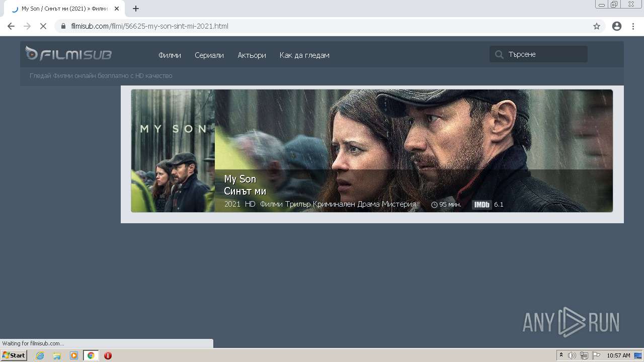This screenshot has height=362, width=644.
Task: Click the Драма genre link
Action: pos(368,204)
